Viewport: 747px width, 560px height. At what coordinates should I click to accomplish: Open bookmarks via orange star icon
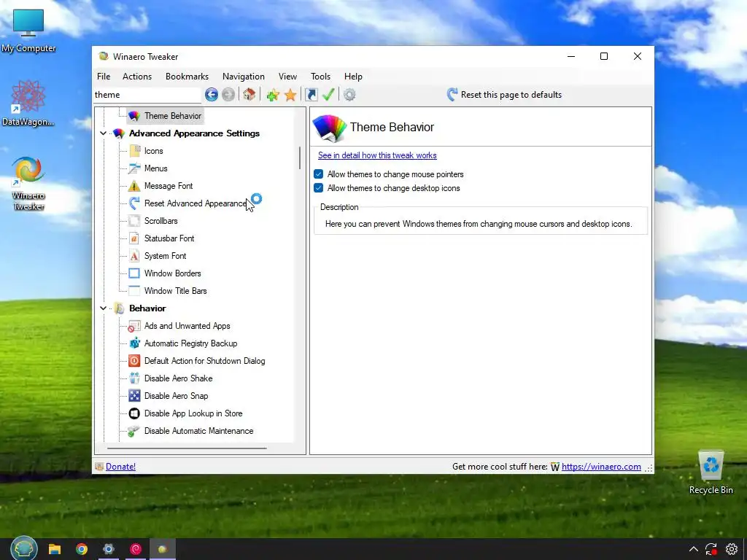click(290, 96)
